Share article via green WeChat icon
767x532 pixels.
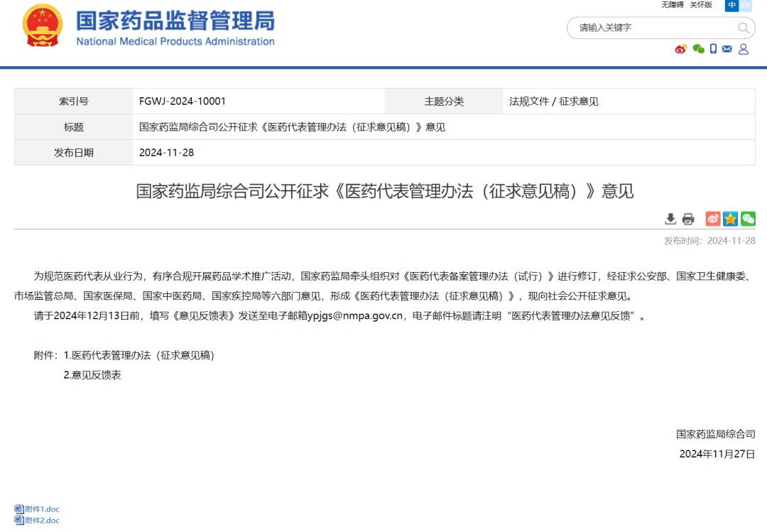pyautogui.click(x=748, y=219)
